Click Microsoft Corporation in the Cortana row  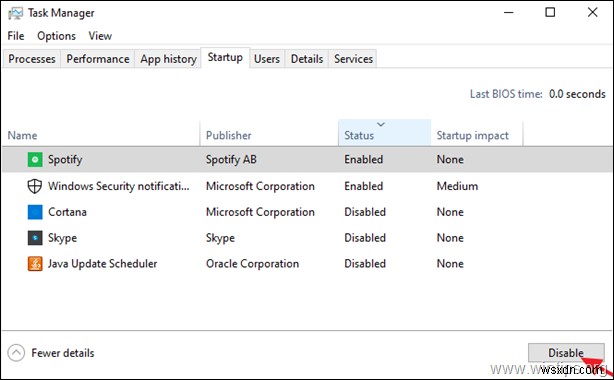tap(260, 212)
